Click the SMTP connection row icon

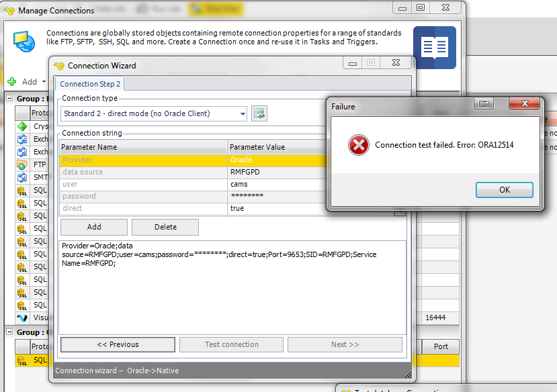(x=22, y=177)
